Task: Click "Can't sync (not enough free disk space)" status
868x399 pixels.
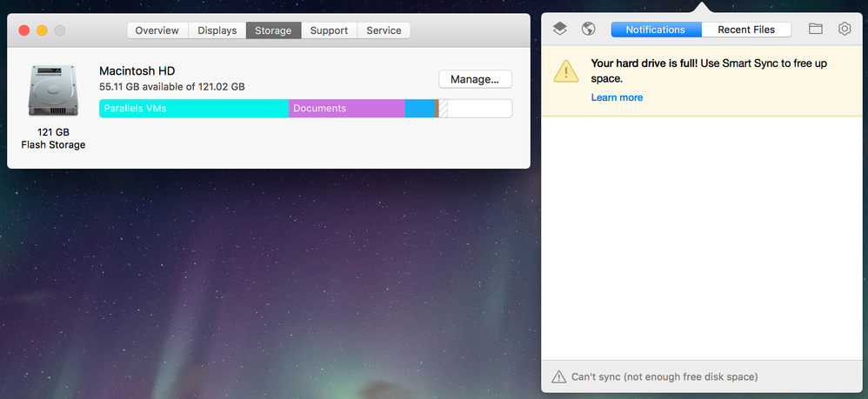Action: click(x=664, y=377)
